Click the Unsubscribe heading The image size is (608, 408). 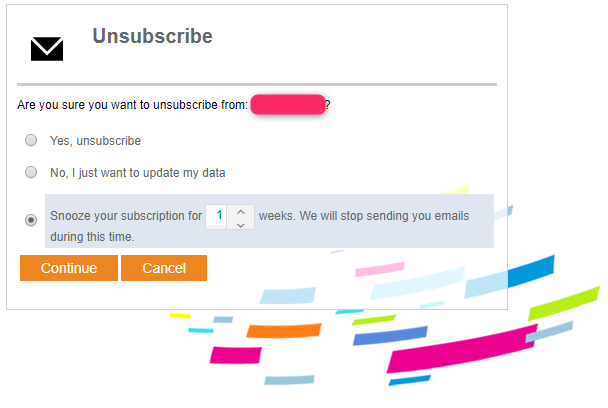click(152, 36)
